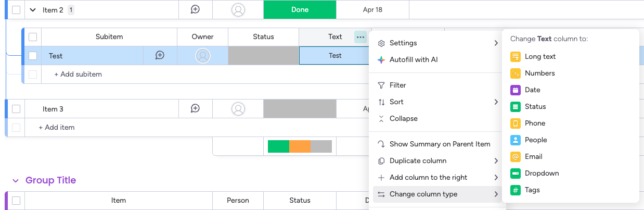
Task: Click the + Add subitem link
Action: [78, 74]
